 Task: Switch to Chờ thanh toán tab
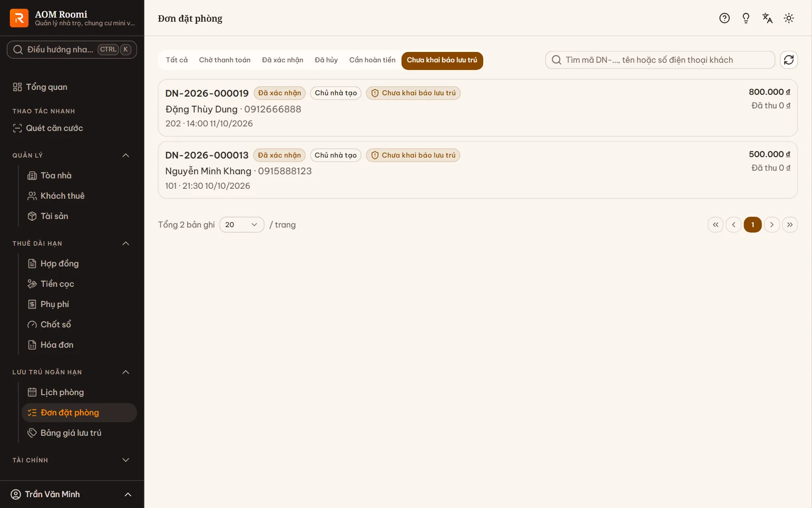225,60
